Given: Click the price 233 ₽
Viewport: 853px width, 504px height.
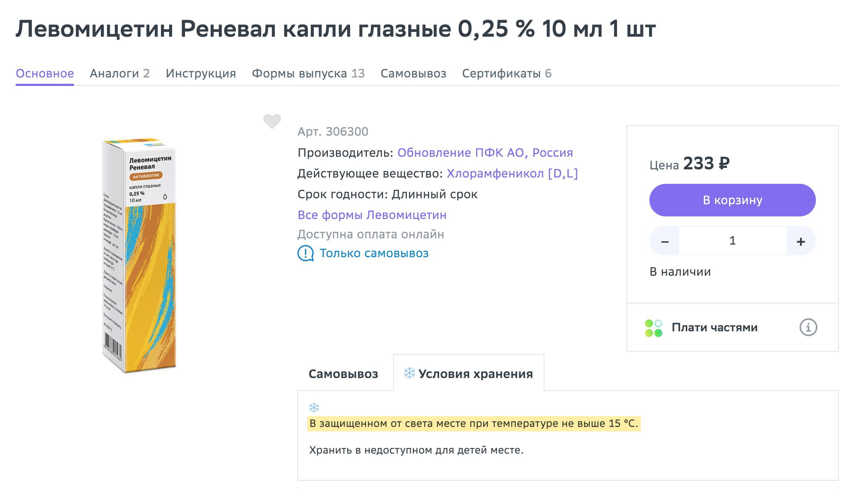Looking at the screenshot, I should (707, 163).
